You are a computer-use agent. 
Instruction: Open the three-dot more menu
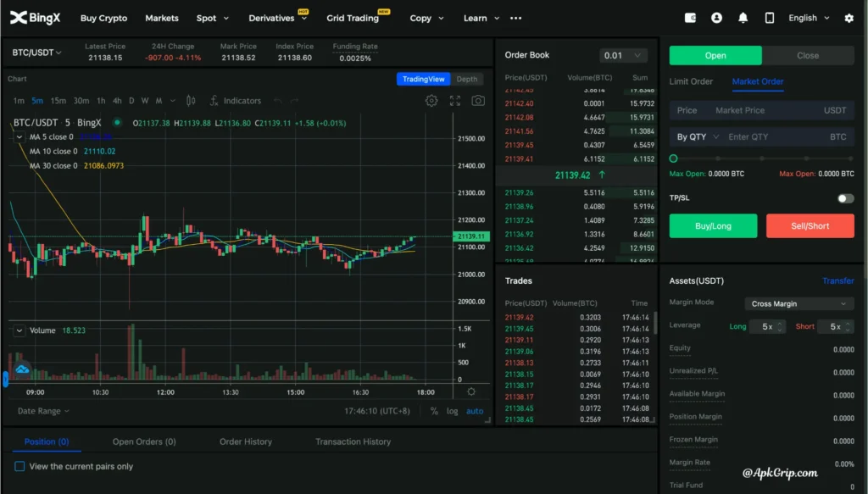516,19
